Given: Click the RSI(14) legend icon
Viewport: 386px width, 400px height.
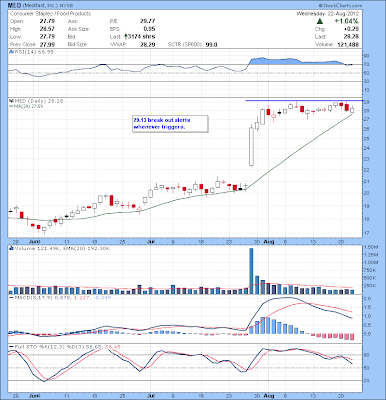Looking at the screenshot, I should coord(11,52).
